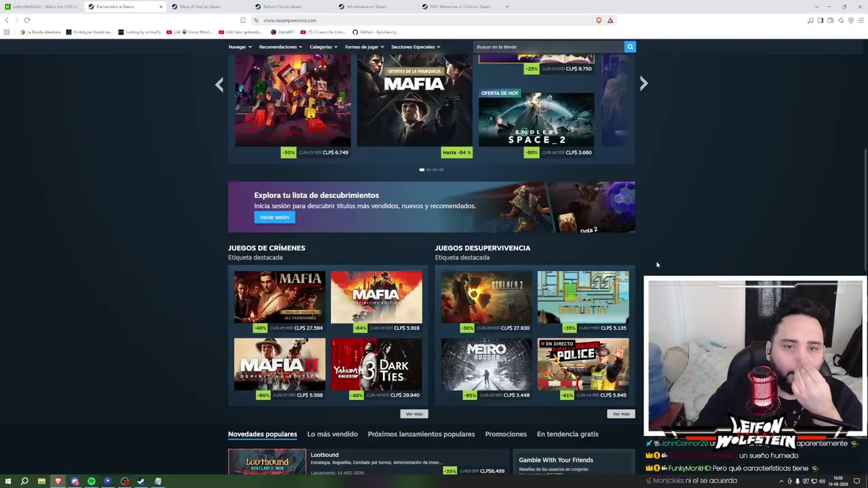Switch to the Before I Go browser tab

(292, 7)
